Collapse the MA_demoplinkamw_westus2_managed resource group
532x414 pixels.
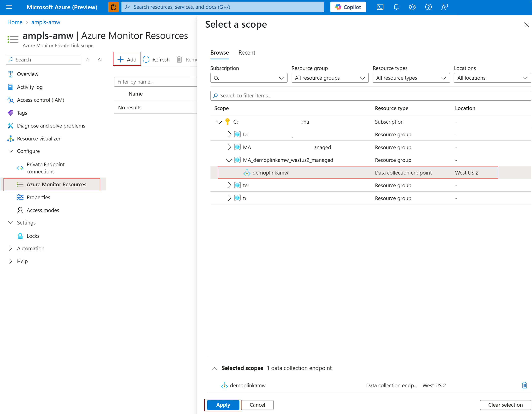pyautogui.click(x=228, y=160)
